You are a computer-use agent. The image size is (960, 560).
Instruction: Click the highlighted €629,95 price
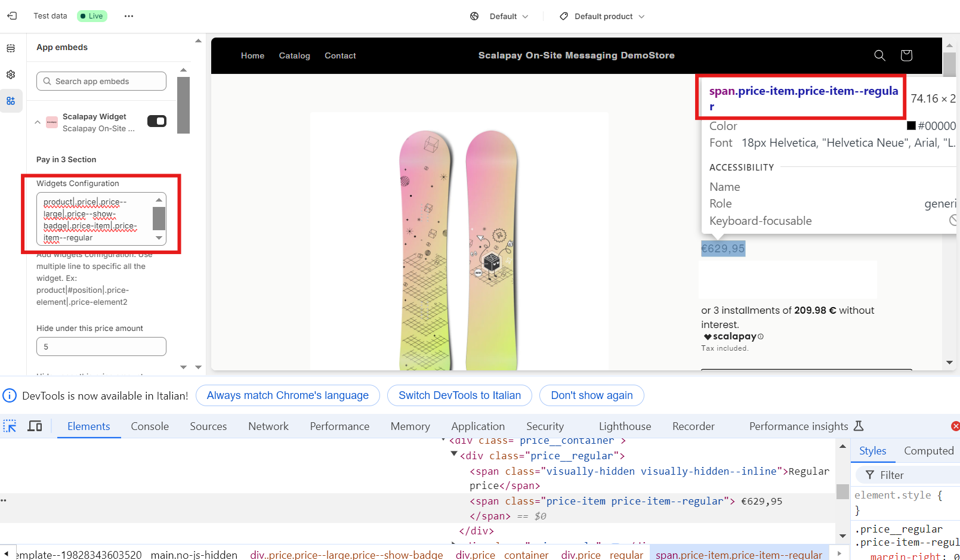[723, 249]
